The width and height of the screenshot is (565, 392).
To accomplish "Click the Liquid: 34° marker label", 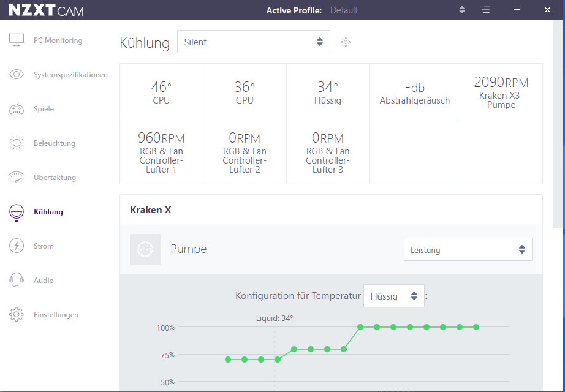I will tap(275, 318).
